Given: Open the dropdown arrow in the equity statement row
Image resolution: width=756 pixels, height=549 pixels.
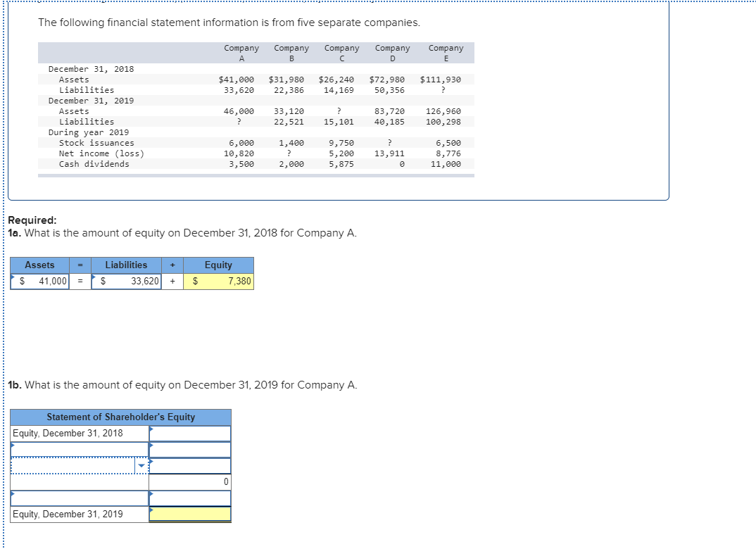Looking at the screenshot, I should click(x=141, y=466).
